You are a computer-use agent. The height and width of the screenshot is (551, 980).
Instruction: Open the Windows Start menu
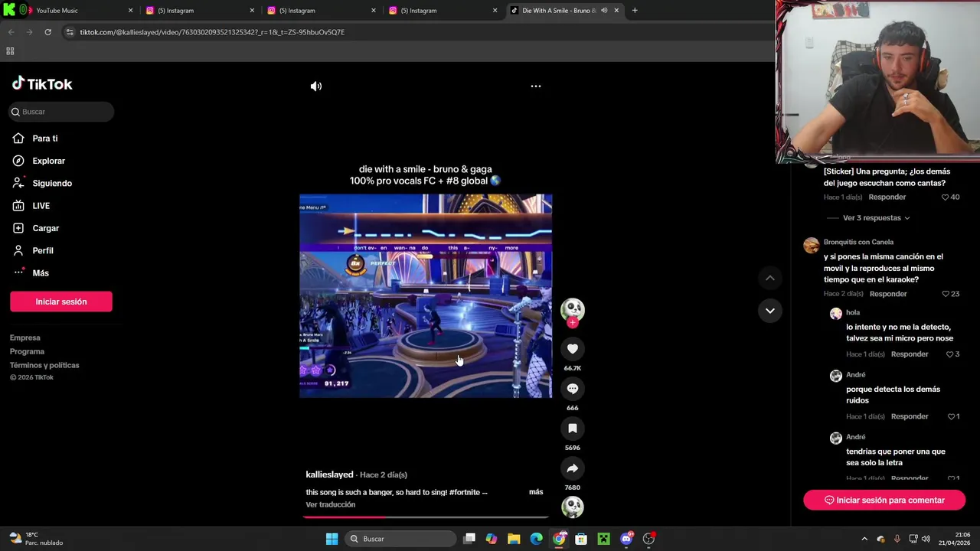pyautogui.click(x=332, y=539)
